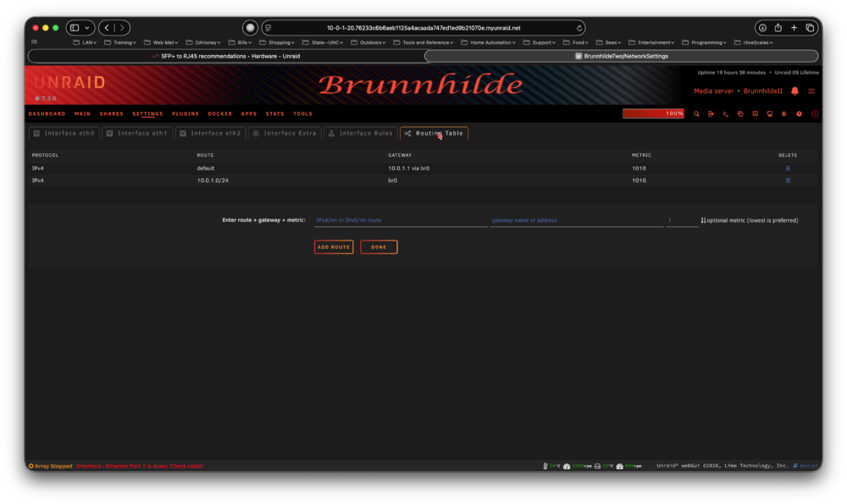Open the Tools menu

click(302, 114)
